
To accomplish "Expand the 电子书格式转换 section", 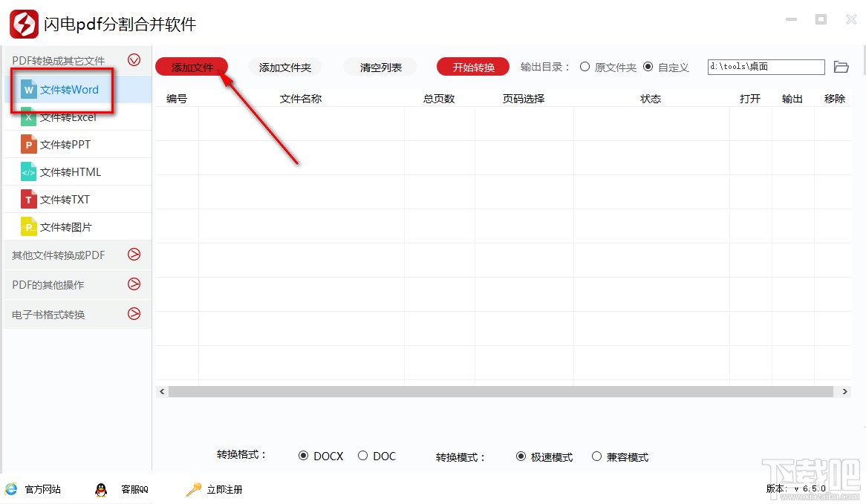I will 134,314.
